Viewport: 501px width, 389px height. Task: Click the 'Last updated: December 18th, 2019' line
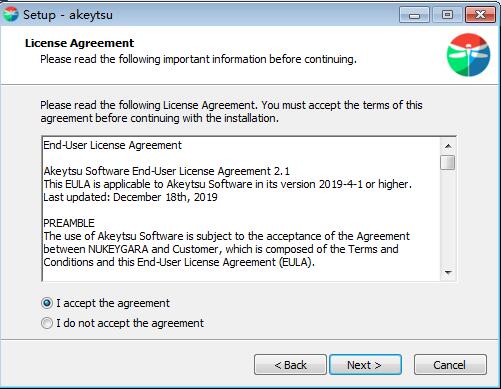click(x=130, y=197)
